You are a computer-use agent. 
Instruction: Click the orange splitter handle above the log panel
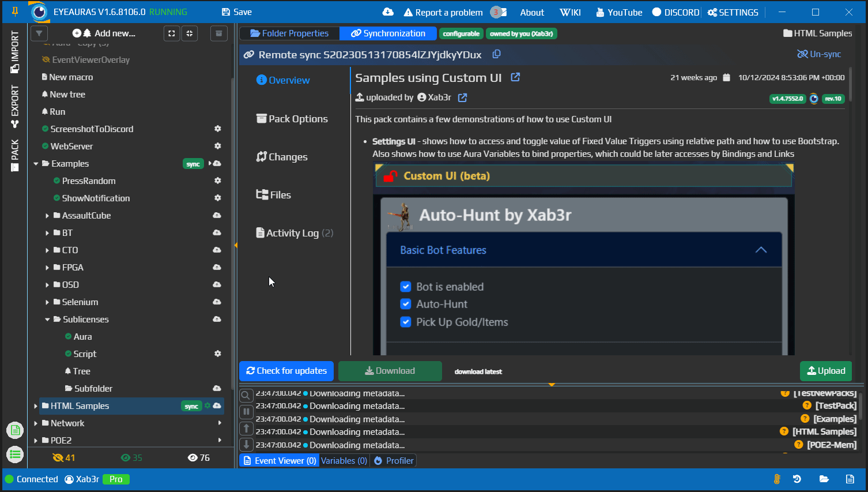(x=552, y=384)
